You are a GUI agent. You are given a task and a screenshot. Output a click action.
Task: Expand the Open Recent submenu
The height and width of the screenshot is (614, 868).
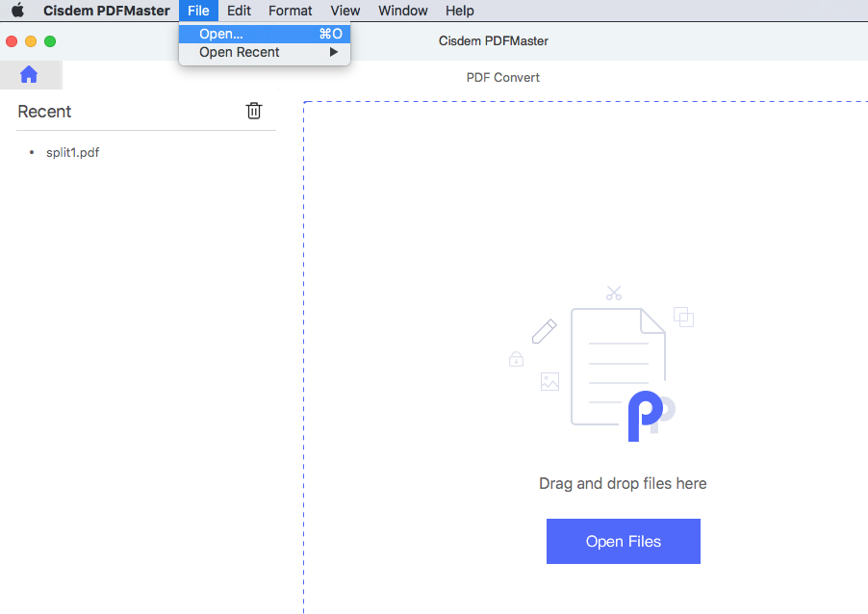click(265, 52)
